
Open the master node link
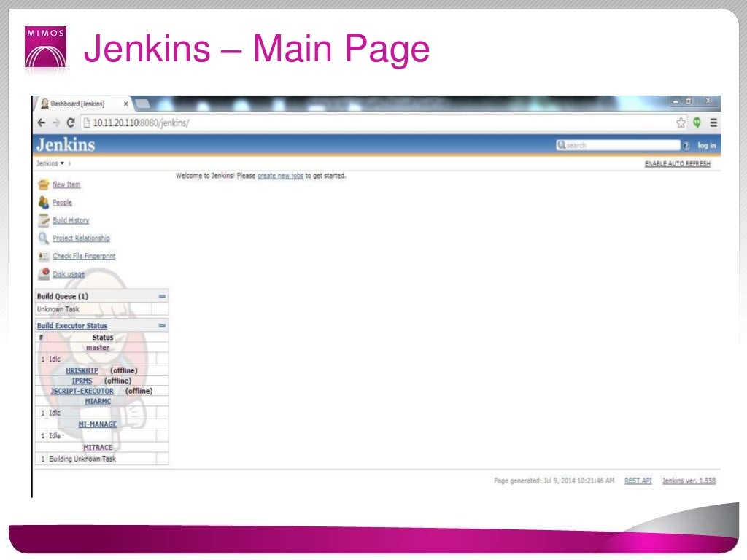[x=98, y=348]
